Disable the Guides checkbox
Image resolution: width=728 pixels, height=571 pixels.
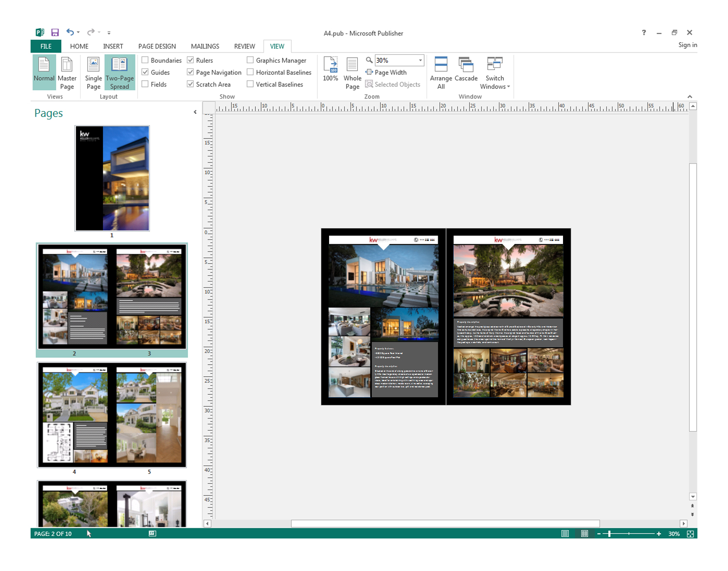(145, 72)
